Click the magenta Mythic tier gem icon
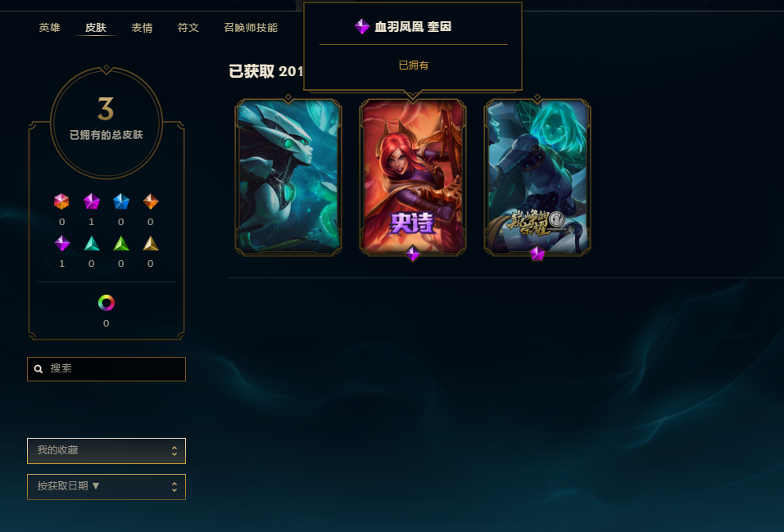 92,201
